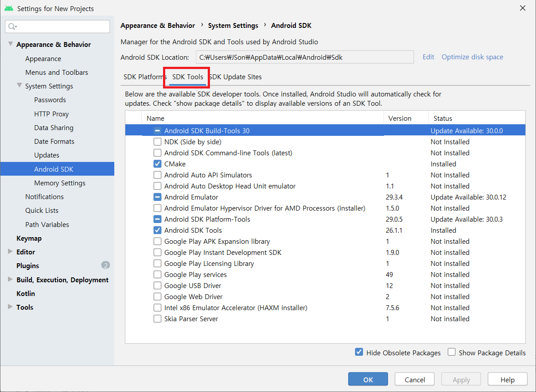Image resolution: width=536 pixels, height=392 pixels.
Task: Click the Plugins update count badge
Action: [105, 265]
